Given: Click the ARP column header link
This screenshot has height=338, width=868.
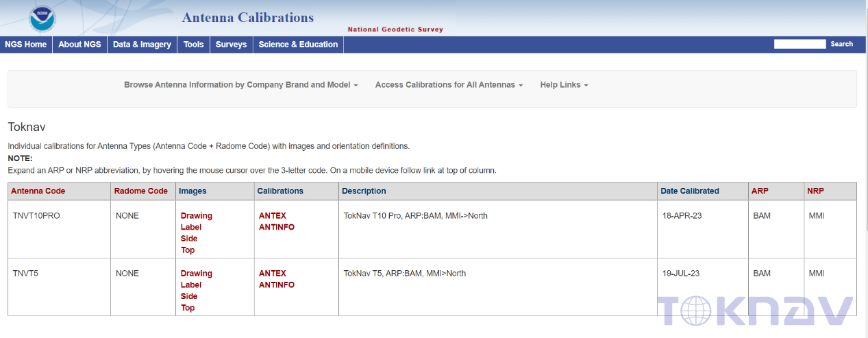Looking at the screenshot, I should [760, 191].
